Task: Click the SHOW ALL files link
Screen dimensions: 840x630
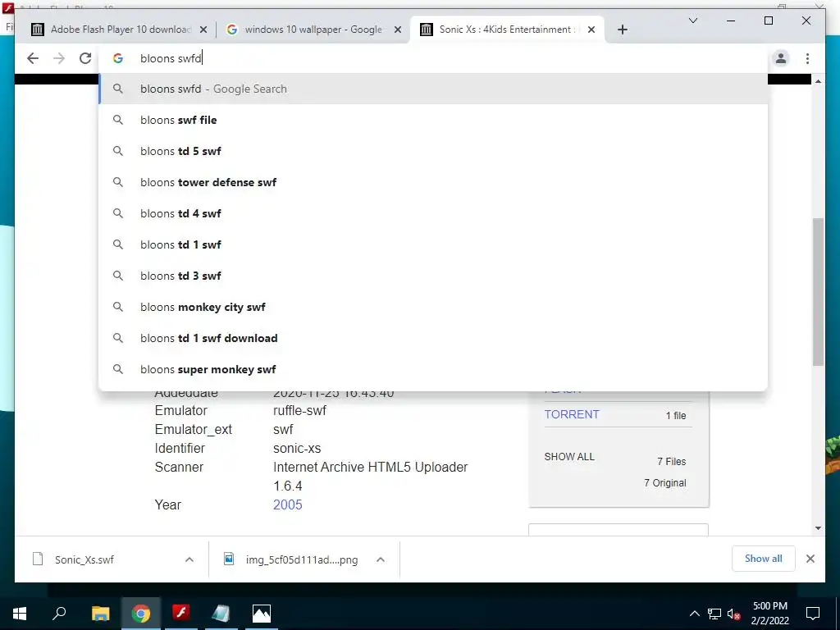Action: (569, 457)
